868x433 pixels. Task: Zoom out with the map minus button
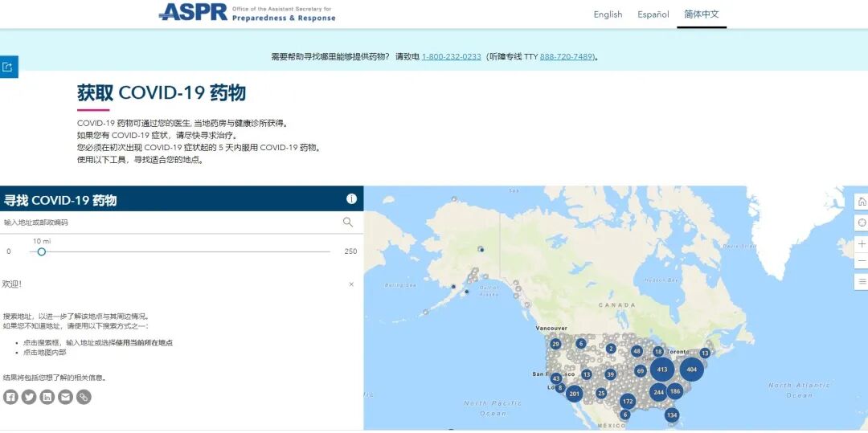tap(862, 260)
